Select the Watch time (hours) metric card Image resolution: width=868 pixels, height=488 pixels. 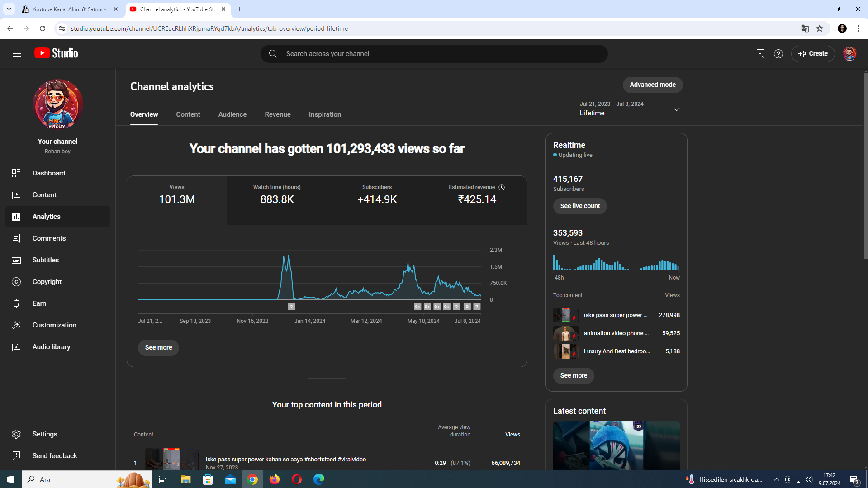(277, 200)
